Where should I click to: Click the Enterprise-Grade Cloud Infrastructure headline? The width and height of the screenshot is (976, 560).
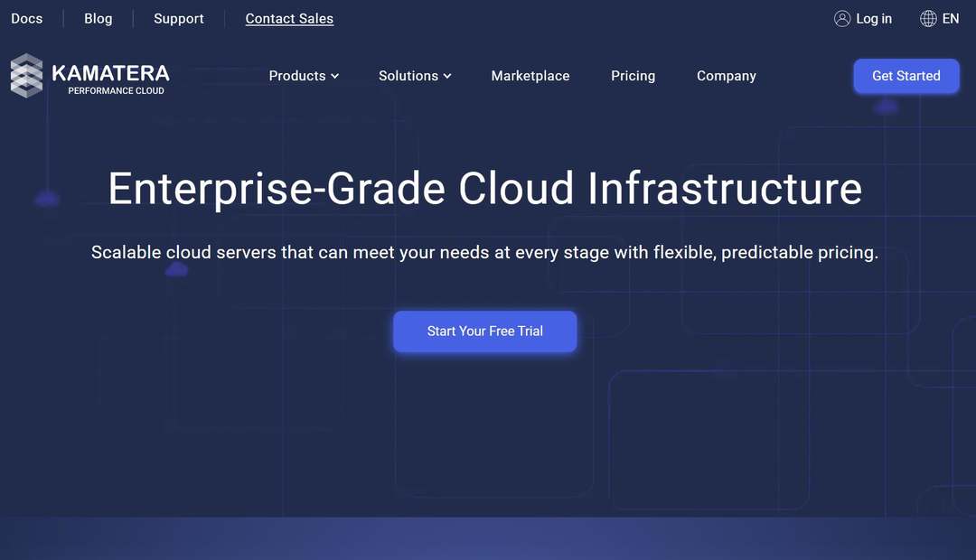pyautogui.click(x=484, y=189)
